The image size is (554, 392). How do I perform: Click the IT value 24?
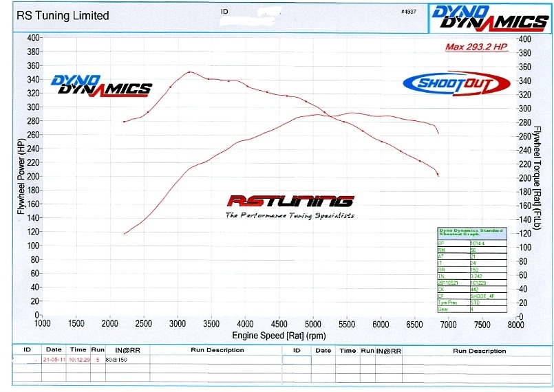pos(473,263)
